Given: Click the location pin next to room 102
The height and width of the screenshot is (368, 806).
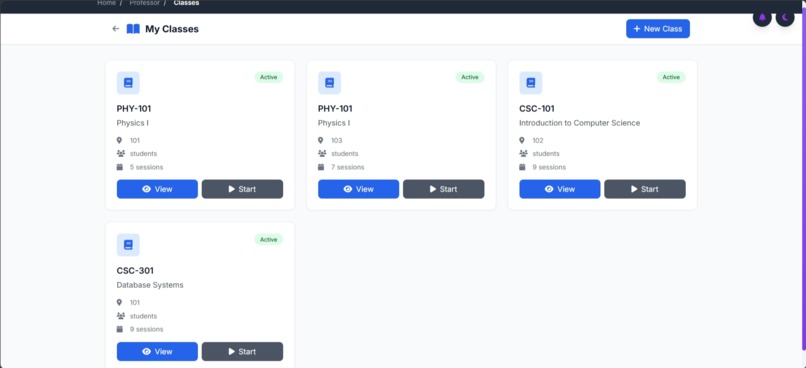Looking at the screenshot, I should [522, 140].
